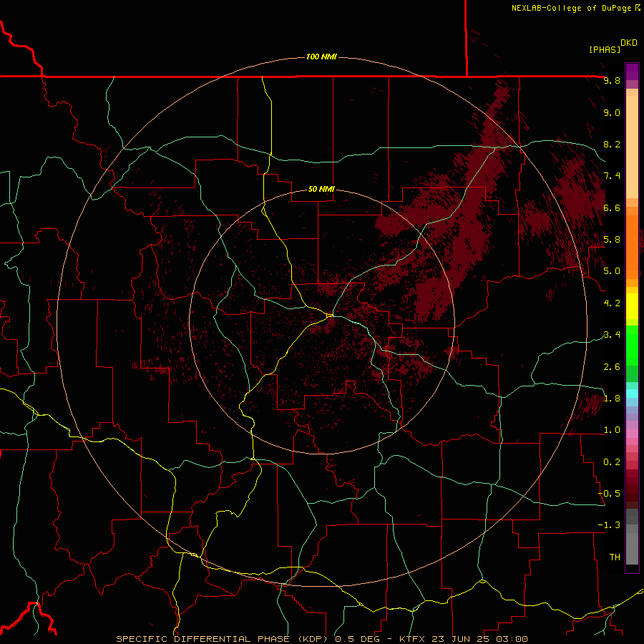Click the 3.4 scale value
Screen dimensions: 644x644
(612, 335)
